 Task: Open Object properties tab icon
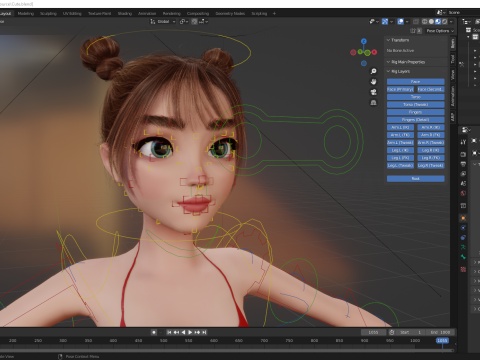[x=463, y=218]
